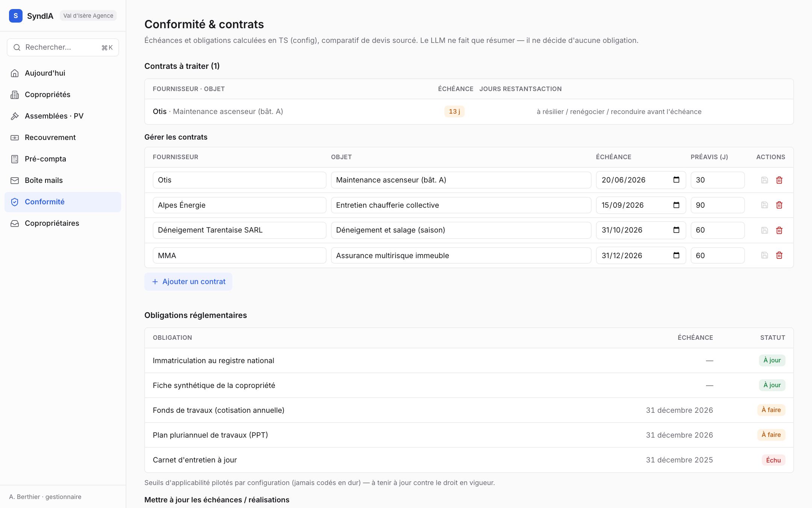Edit the MMA supplier field
The height and width of the screenshot is (508, 812).
coord(239,255)
